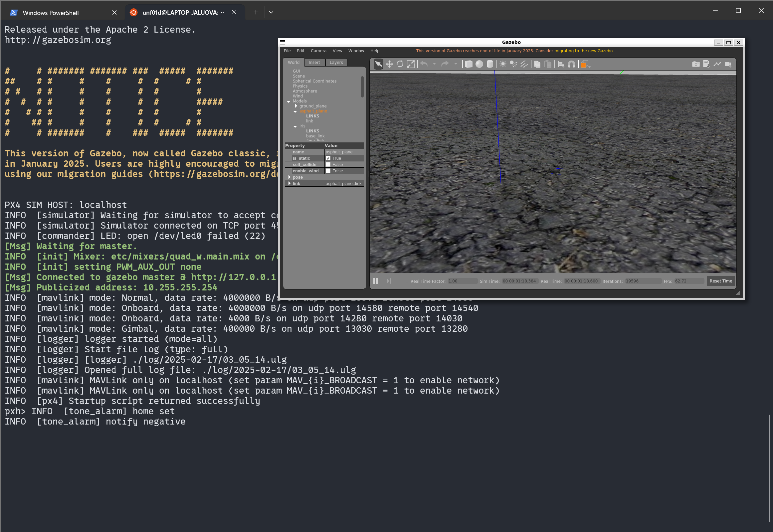Insert a sphere shape
This screenshot has height=532, width=773.
(x=479, y=64)
